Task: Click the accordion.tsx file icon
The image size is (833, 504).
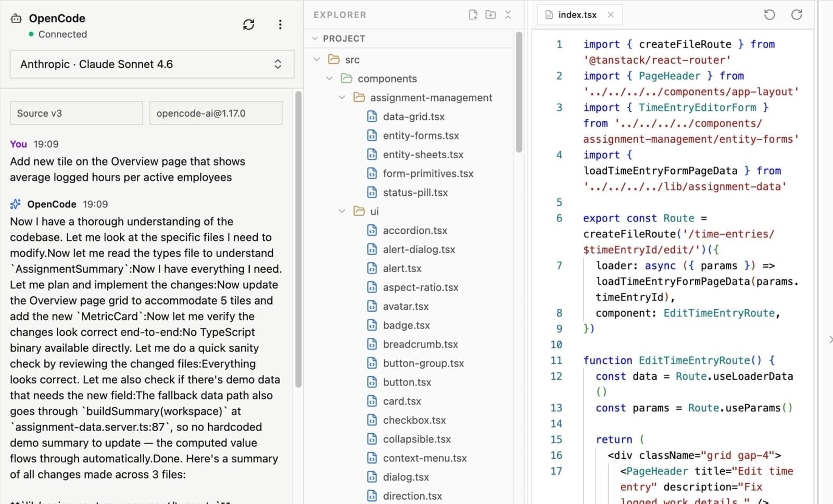Action: pos(372,230)
